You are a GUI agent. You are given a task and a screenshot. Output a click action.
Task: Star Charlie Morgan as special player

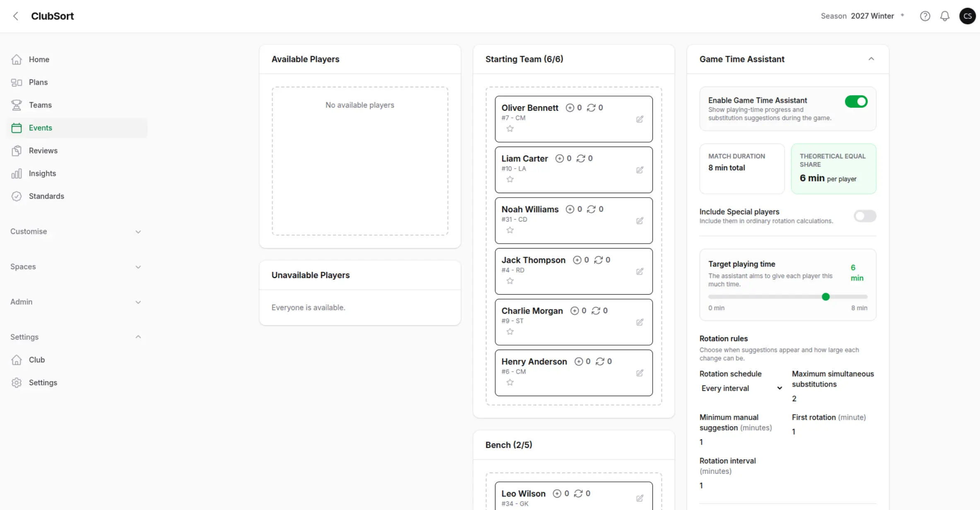(510, 332)
